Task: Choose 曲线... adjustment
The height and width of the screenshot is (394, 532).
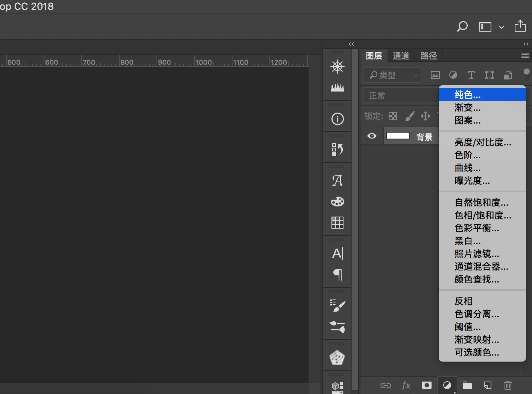Action: 482,168
